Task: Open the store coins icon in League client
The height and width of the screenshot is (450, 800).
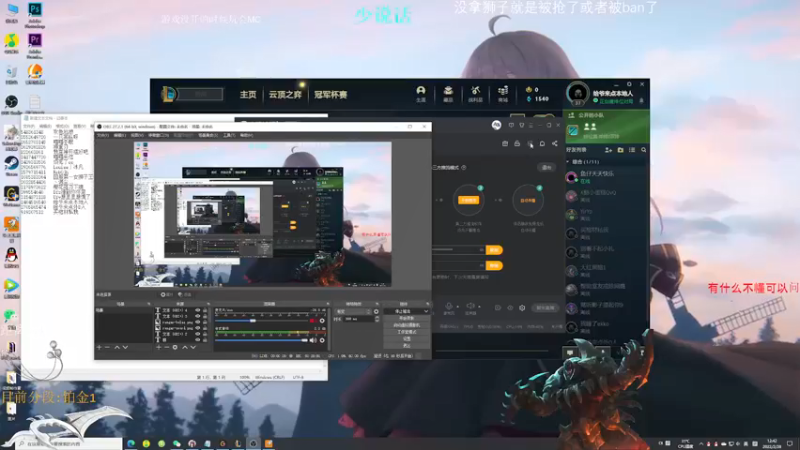Action: [503, 93]
